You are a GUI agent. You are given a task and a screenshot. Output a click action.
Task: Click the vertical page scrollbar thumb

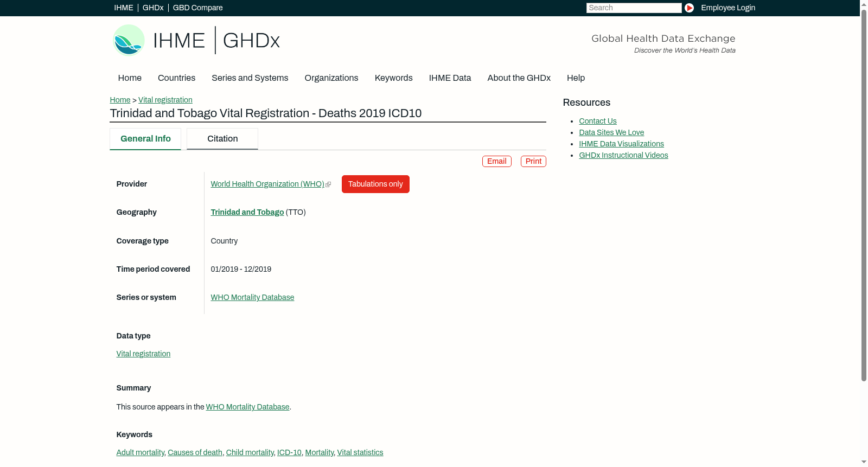coord(864,195)
